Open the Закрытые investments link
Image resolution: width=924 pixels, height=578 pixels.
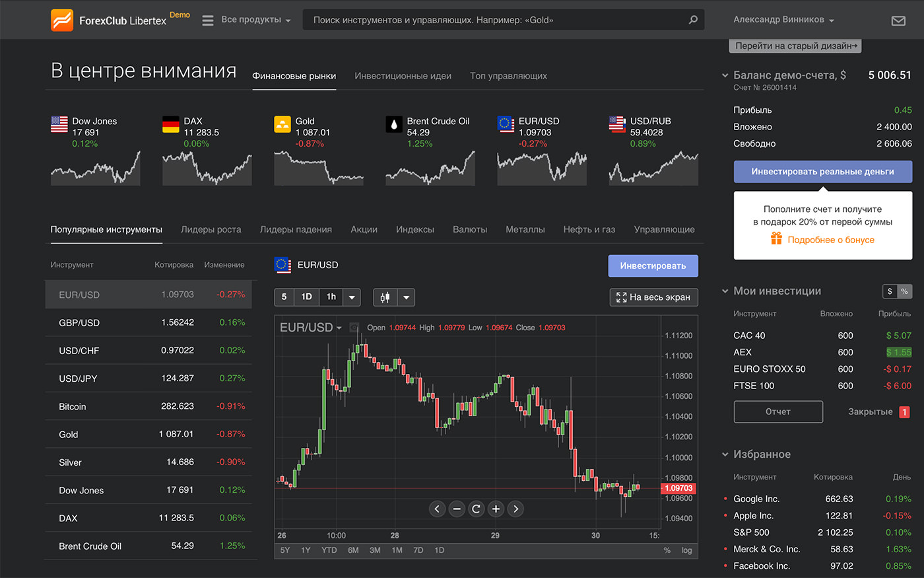tap(870, 412)
